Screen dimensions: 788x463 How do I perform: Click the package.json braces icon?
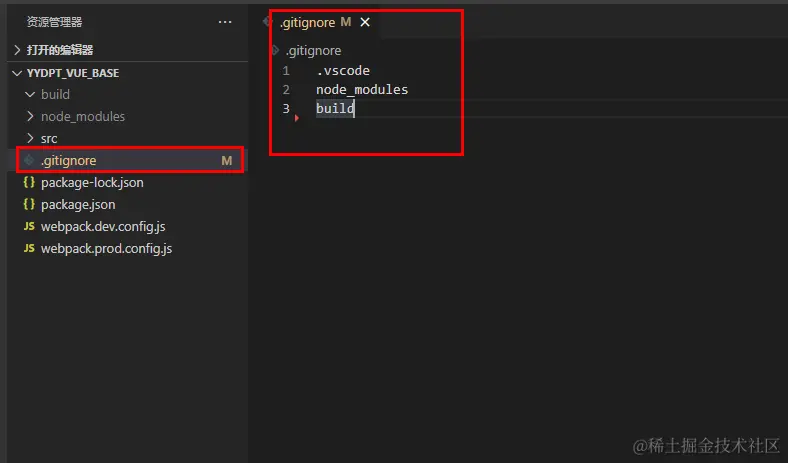(29, 204)
